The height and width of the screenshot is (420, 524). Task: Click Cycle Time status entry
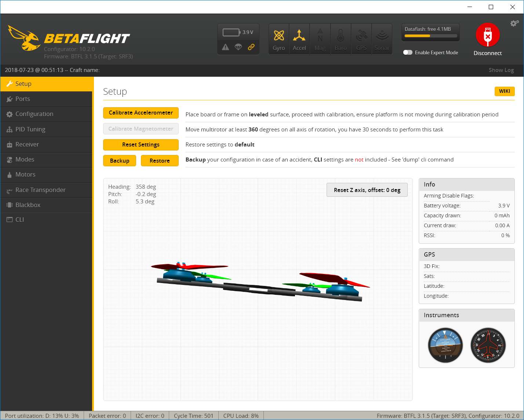pos(193,416)
